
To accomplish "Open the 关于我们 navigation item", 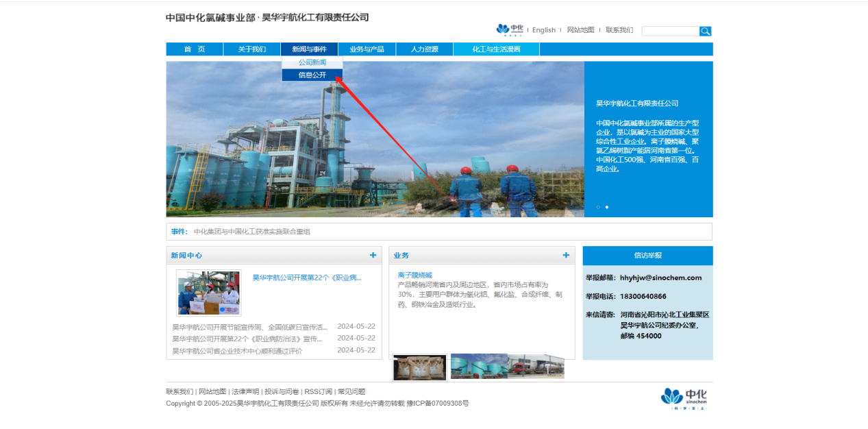I will [252, 49].
